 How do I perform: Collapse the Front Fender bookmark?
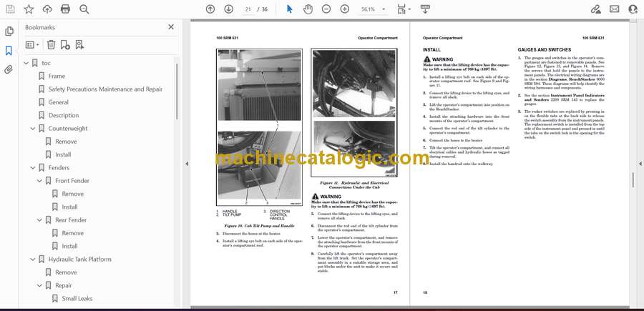(39, 181)
